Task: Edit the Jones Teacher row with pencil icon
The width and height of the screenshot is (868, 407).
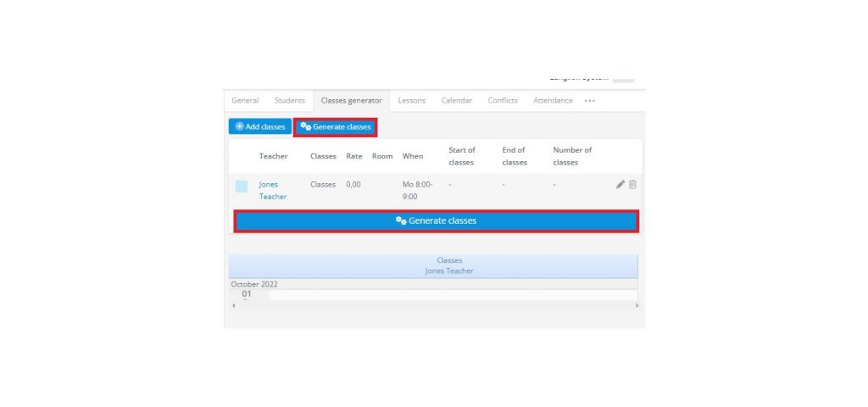Action: coord(620,185)
